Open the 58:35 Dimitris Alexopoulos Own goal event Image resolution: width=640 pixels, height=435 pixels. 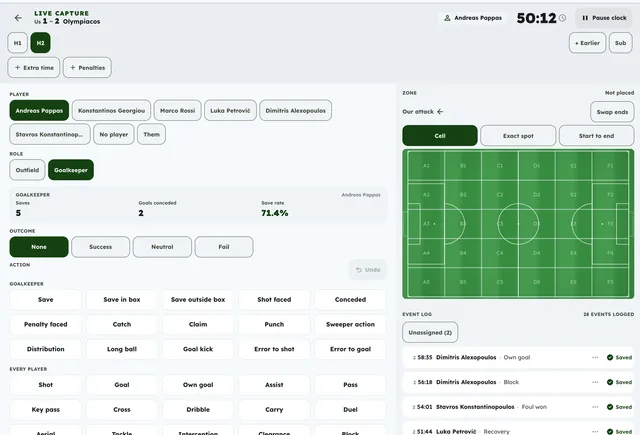(518, 357)
